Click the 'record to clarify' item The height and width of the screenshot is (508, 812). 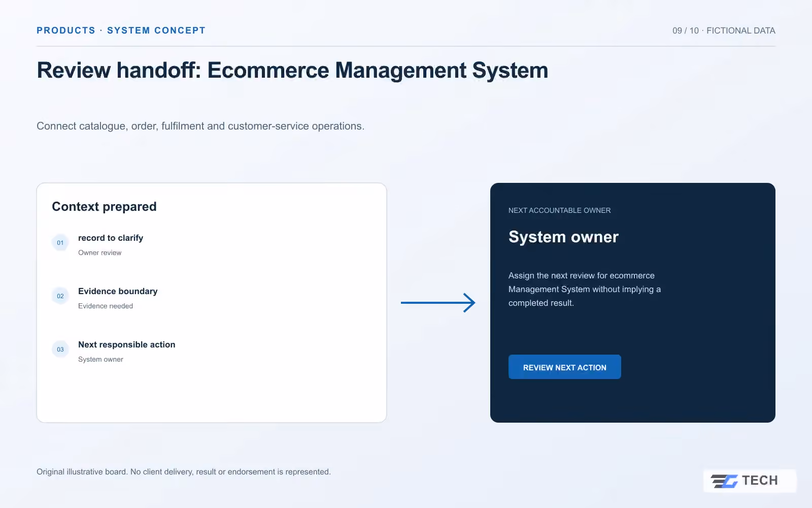111,238
